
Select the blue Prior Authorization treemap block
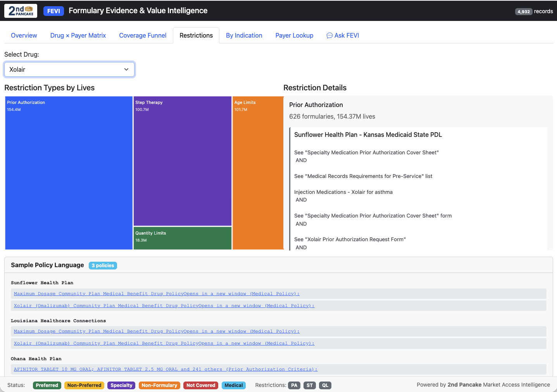(x=69, y=173)
